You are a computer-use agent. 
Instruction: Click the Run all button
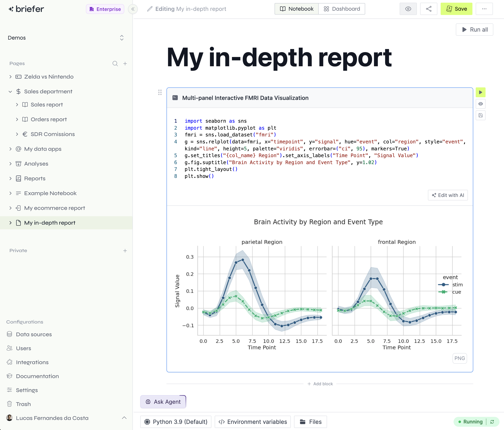click(474, 30)
